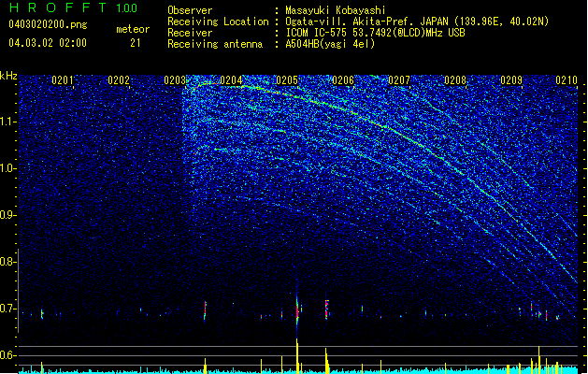Click the Observer field label
Viewport: 588px width, 374px height.
(x=190, y=10)
